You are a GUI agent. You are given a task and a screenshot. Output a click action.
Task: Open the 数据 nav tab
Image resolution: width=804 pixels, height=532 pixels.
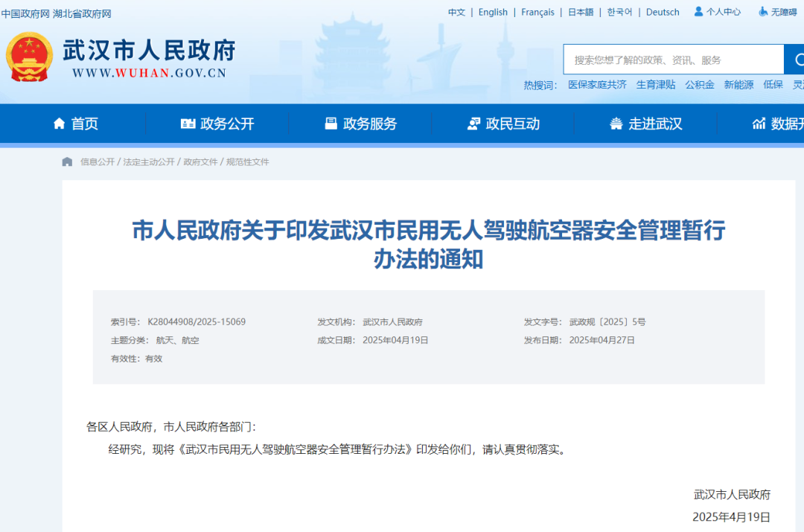[x=779, y=124]
